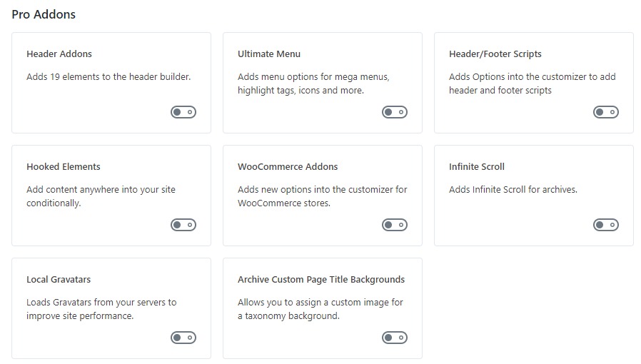Click the Pro Addons section heading

(x=44, y=14)
